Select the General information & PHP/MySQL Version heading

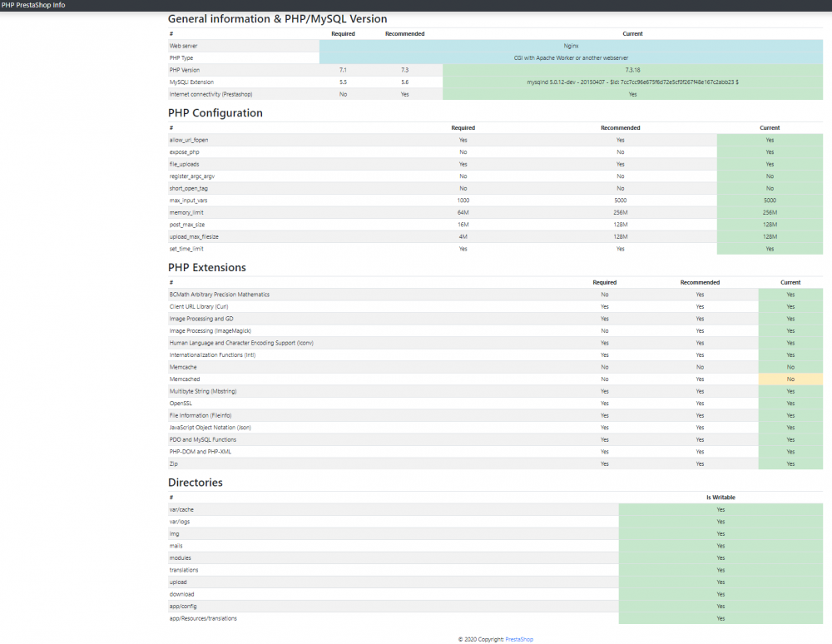[x=277, y=19]
